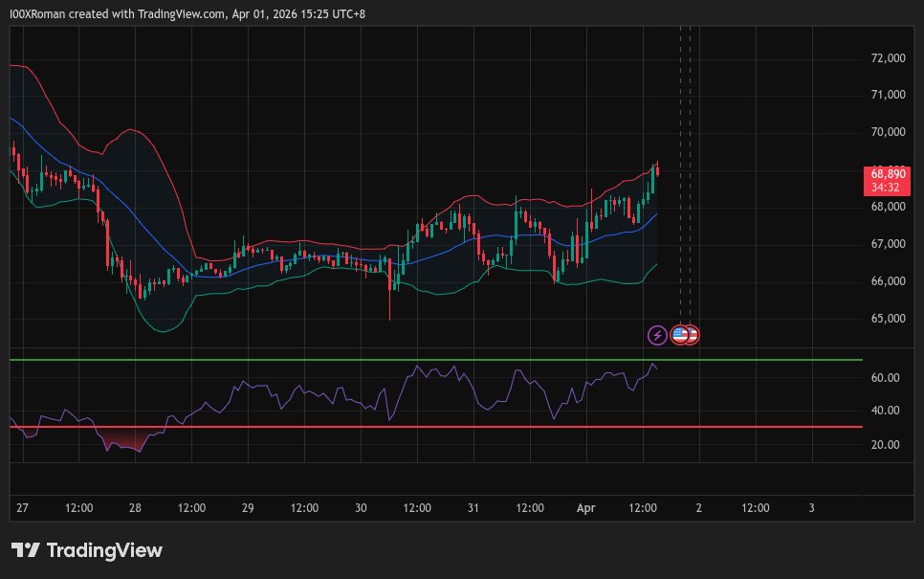The image size is (924, 579).
Task: Open the front US flag economic event
Action: click(x=679, y=335)
